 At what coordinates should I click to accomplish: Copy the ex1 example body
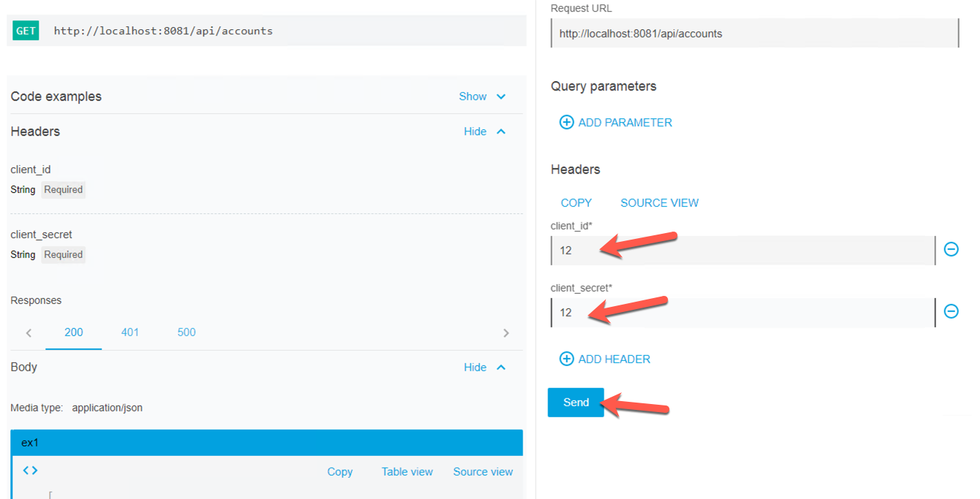340,472
